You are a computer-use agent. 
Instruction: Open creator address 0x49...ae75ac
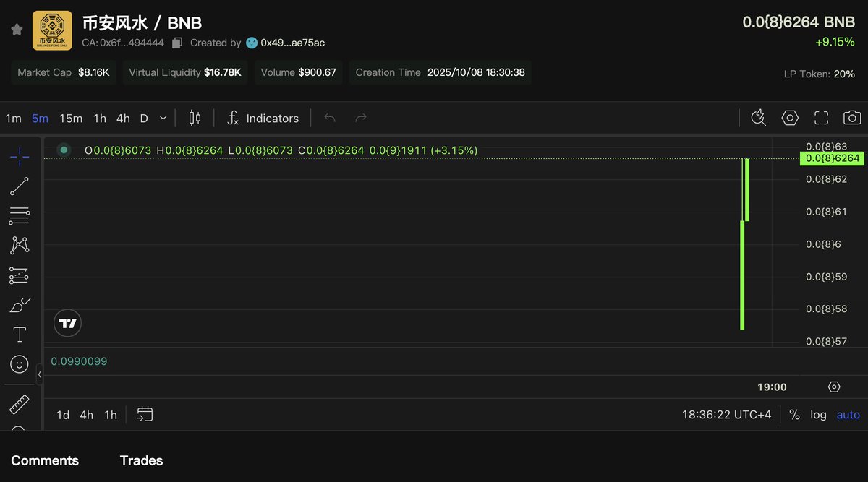pos(292,43)
